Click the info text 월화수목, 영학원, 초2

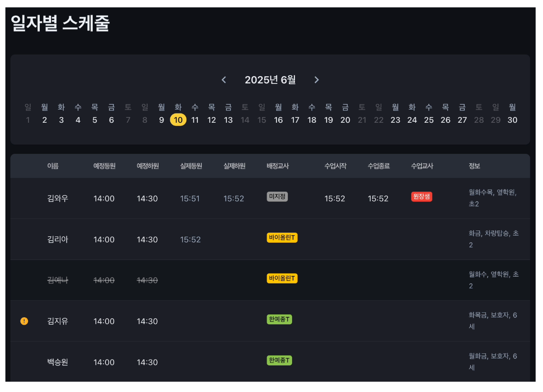tap(493, 198)
